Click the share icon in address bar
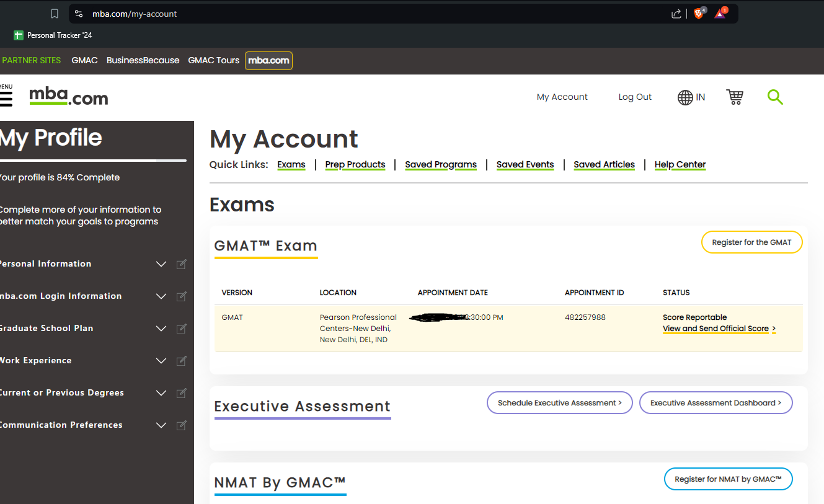824x504 pixels. click(676, 14)
